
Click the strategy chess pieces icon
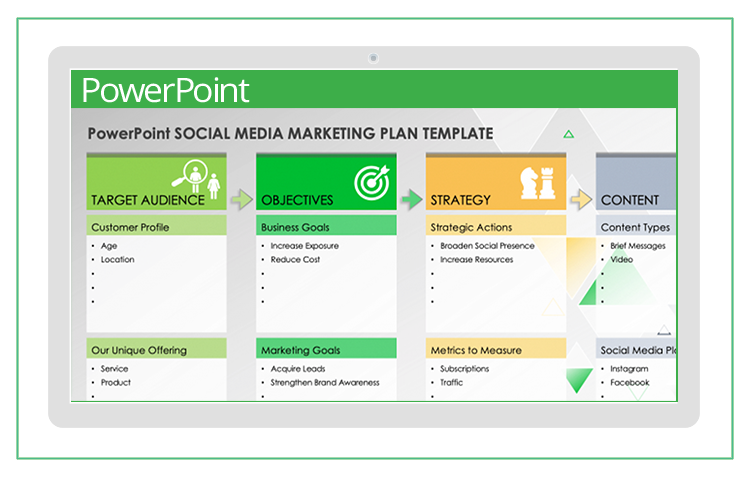click(x=538, y=183)
